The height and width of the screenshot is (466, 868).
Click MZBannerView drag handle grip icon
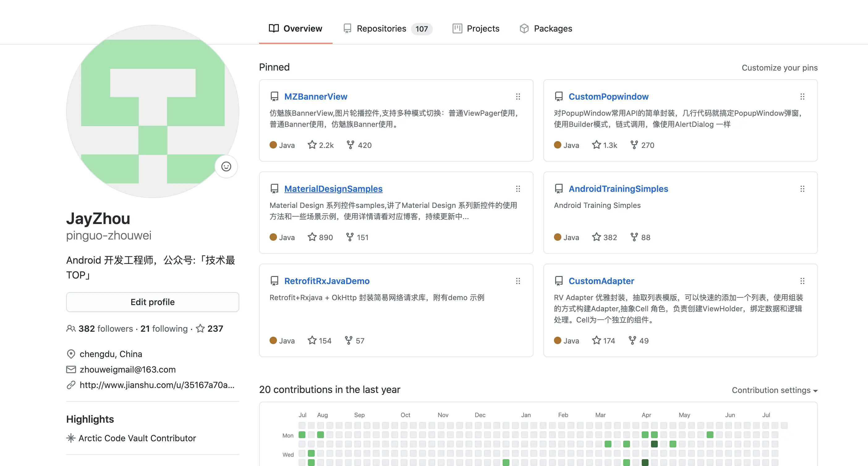[x=518, y=97]
